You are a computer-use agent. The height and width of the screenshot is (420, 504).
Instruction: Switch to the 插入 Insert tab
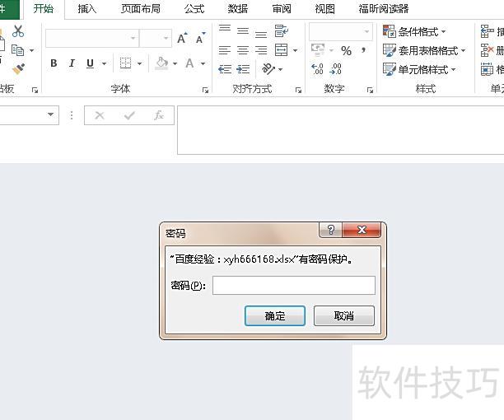pyautogui.click(x=87, y=9)
